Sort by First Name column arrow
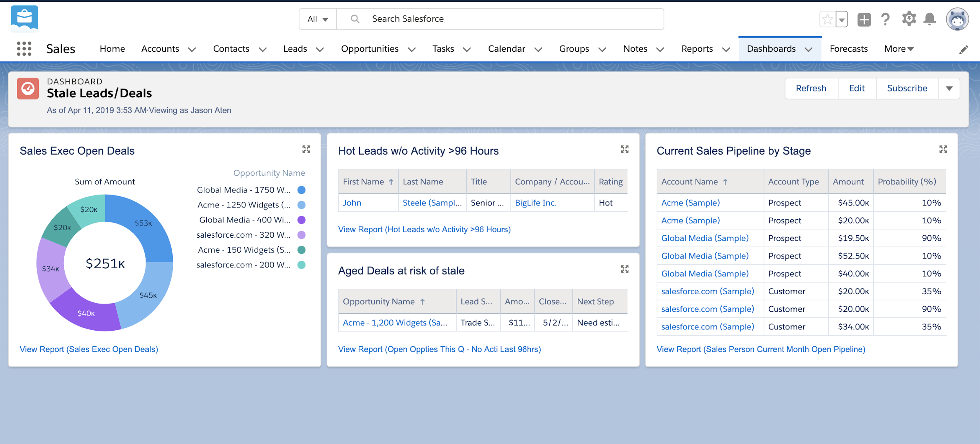This screenshot has height=444, width=980. (x=391, y=182)
